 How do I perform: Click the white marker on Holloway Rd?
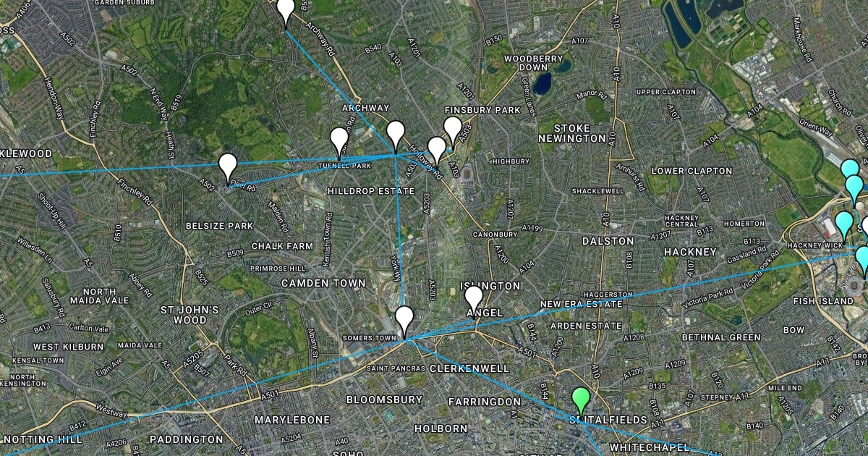coord(437,151)
